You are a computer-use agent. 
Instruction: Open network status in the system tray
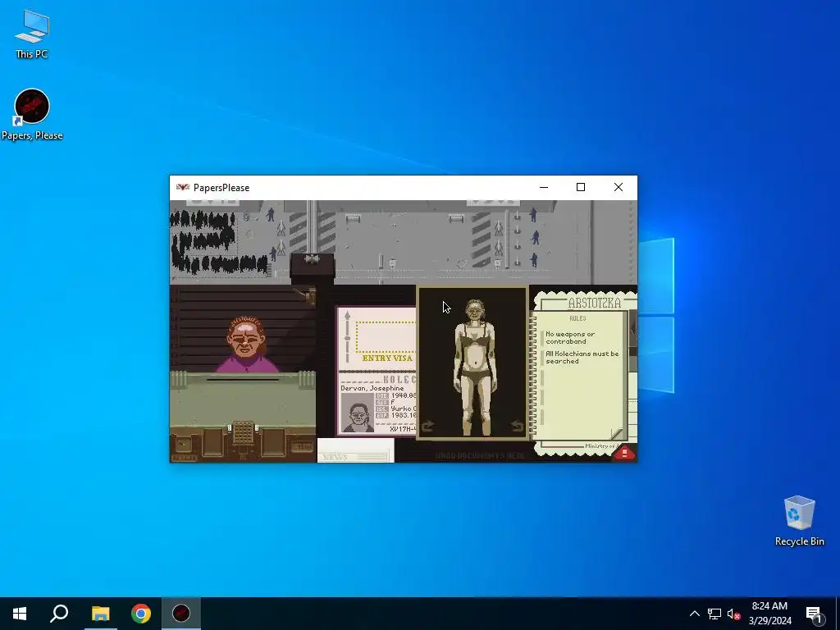coord(714,614)
